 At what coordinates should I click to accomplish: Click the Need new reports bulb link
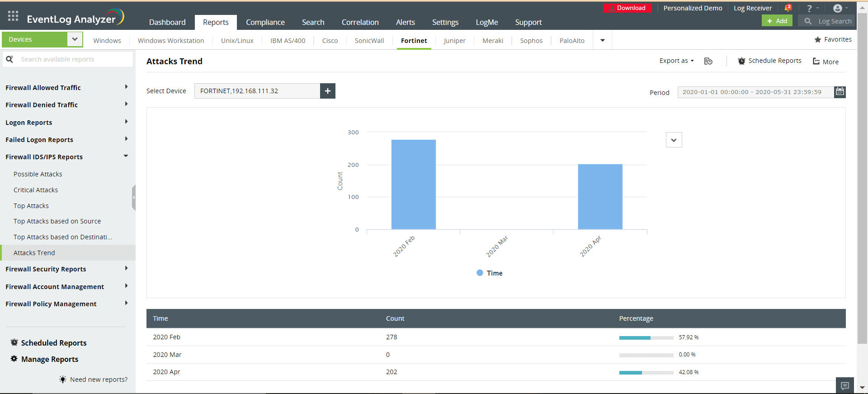pos(94,379)
